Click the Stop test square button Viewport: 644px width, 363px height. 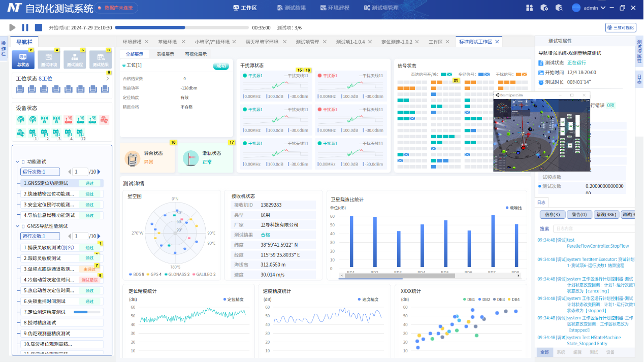pyautogui.click(x=39, y=27)
